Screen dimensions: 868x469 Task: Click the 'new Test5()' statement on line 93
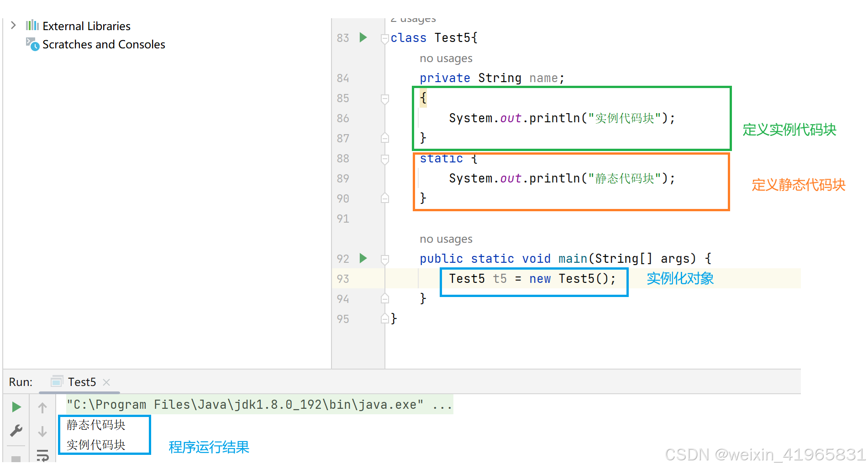point(532,279)
